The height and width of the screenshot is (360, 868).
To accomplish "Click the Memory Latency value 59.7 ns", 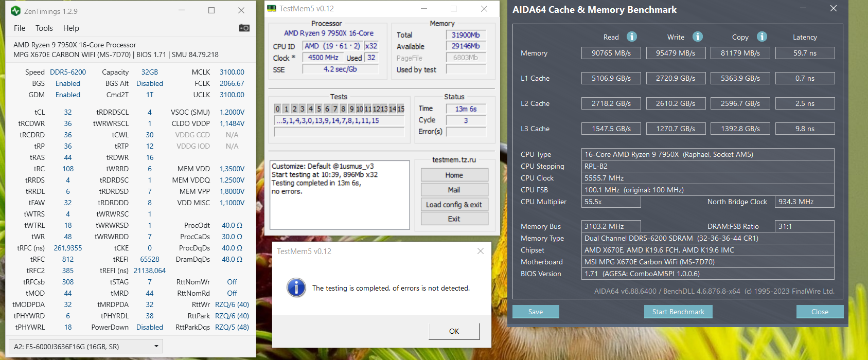I will point(805,53).
